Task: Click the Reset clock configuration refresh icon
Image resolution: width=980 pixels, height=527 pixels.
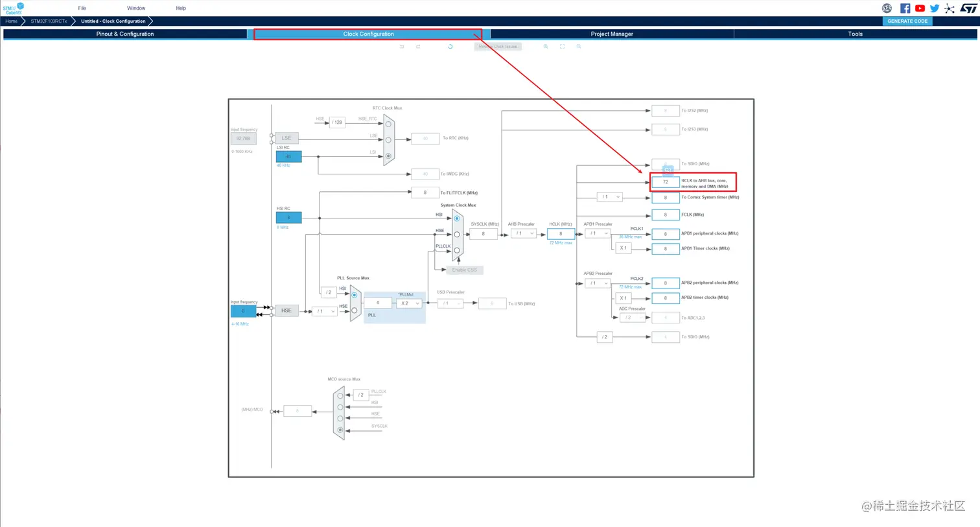Action: (x=450, y=47)
